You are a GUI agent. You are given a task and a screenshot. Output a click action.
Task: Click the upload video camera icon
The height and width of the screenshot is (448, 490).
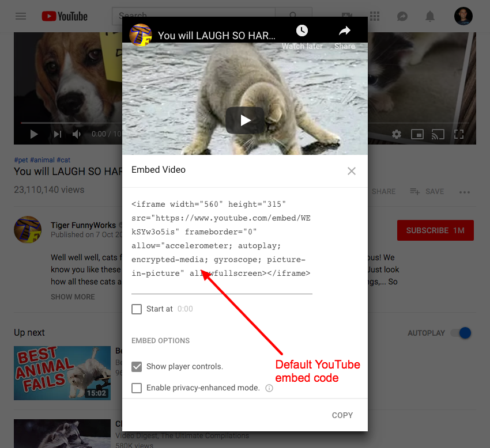click(x=347, y=14)
